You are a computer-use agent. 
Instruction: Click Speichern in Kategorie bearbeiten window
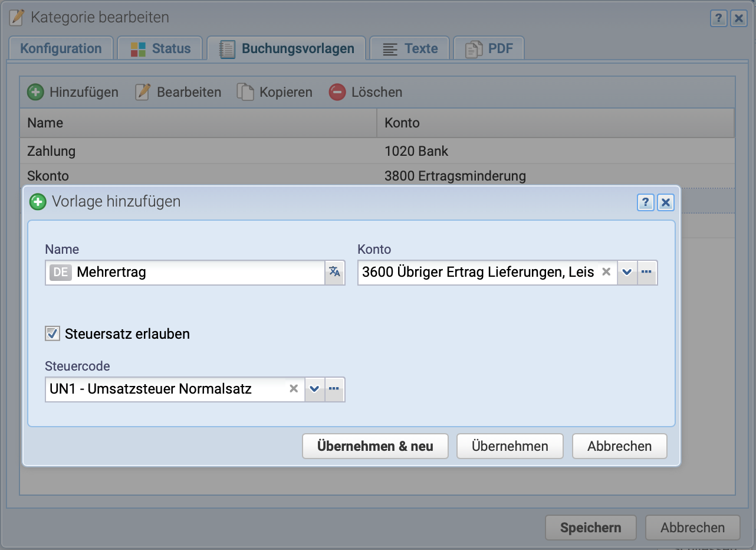(591, 528)
